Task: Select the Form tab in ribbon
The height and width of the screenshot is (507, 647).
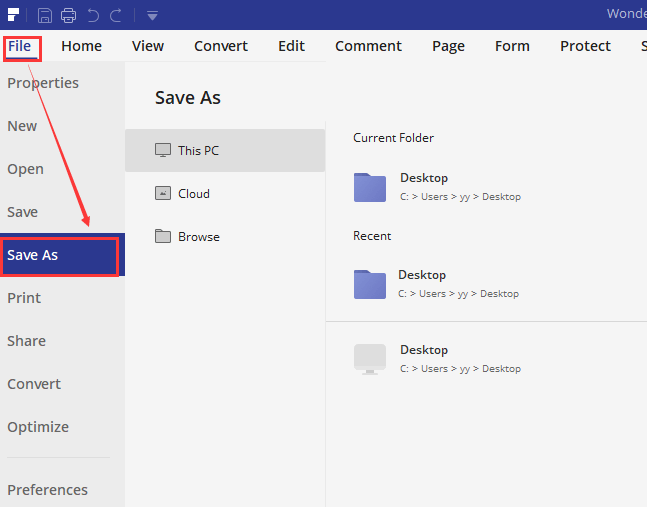Action: (x=512, y=46)
